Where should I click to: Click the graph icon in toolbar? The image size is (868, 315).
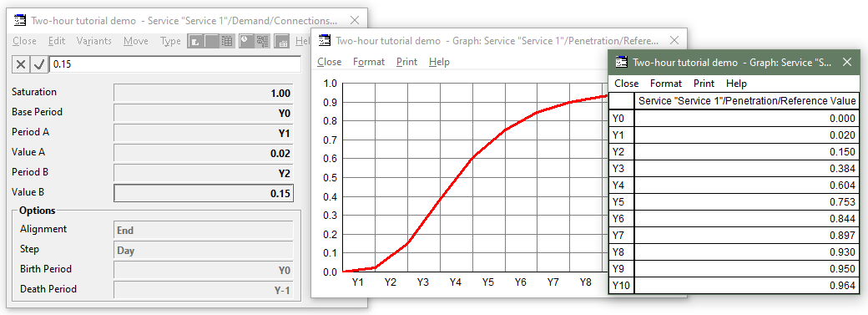(194, 41)
